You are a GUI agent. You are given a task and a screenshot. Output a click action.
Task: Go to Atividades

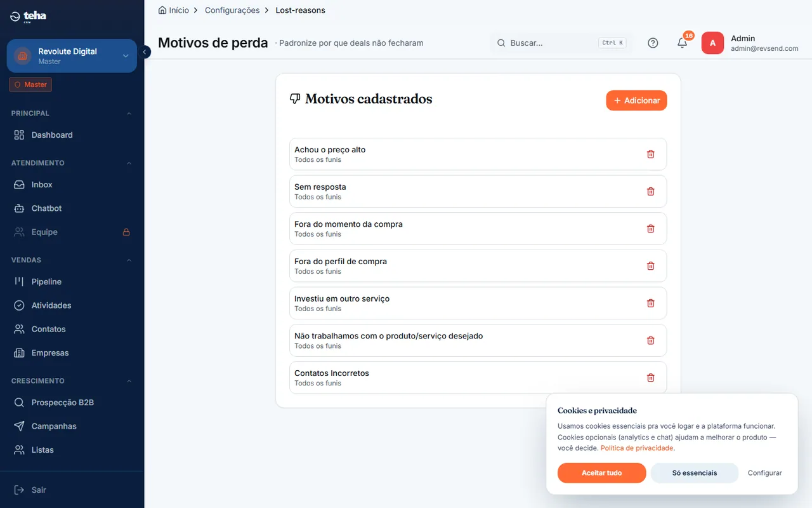[x=72, y=305]
